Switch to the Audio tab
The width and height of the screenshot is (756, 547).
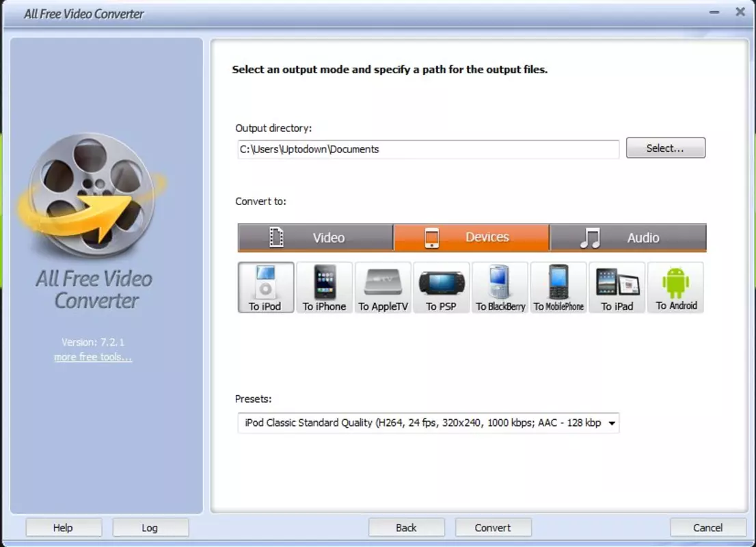click(628, 237)
